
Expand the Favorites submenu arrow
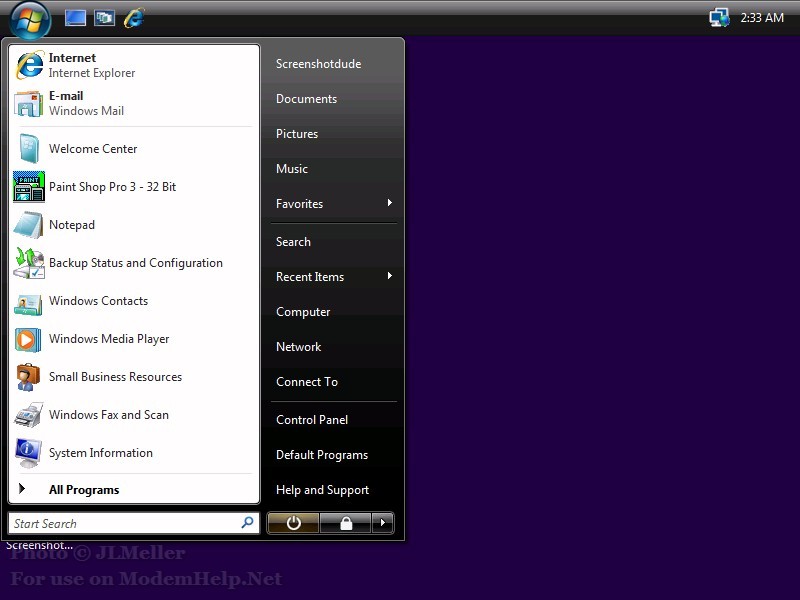pyautogui.click(x=390, y=203)
